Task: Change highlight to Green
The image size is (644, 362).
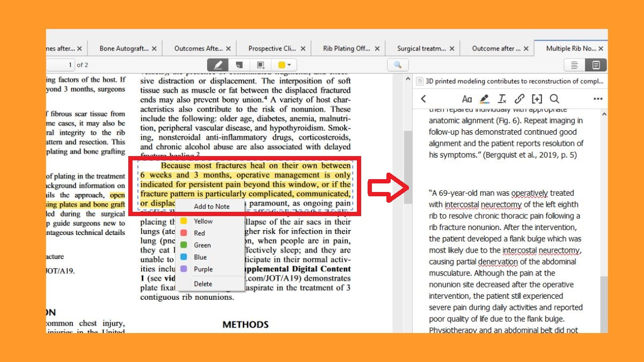Action: click(x=211, y=245)
